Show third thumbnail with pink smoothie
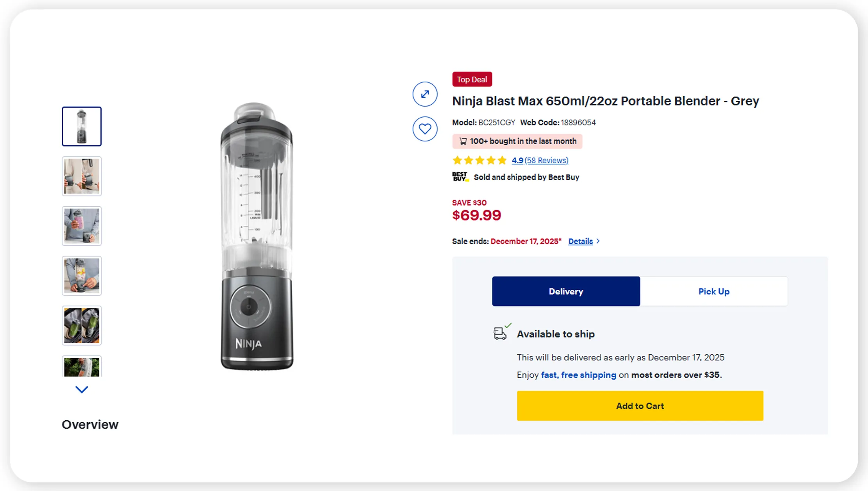The image size is (868, 491). click(82, 226)
